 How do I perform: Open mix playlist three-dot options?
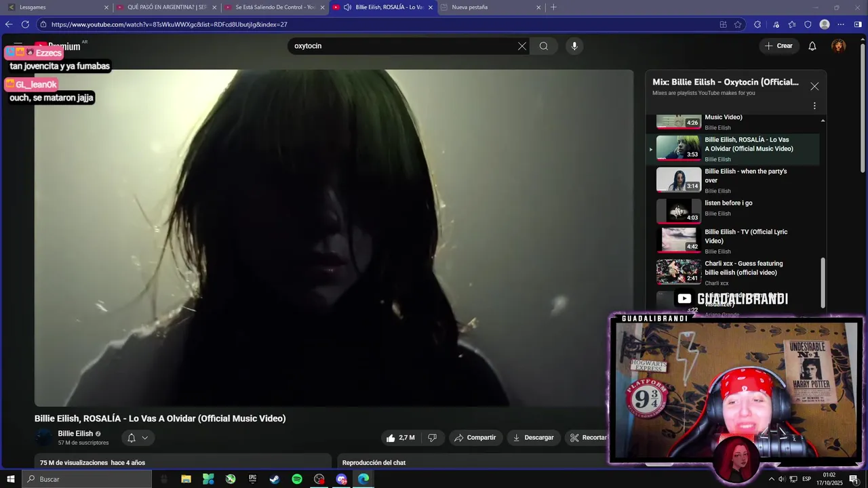pyautogui.click(x=814, y=106)
